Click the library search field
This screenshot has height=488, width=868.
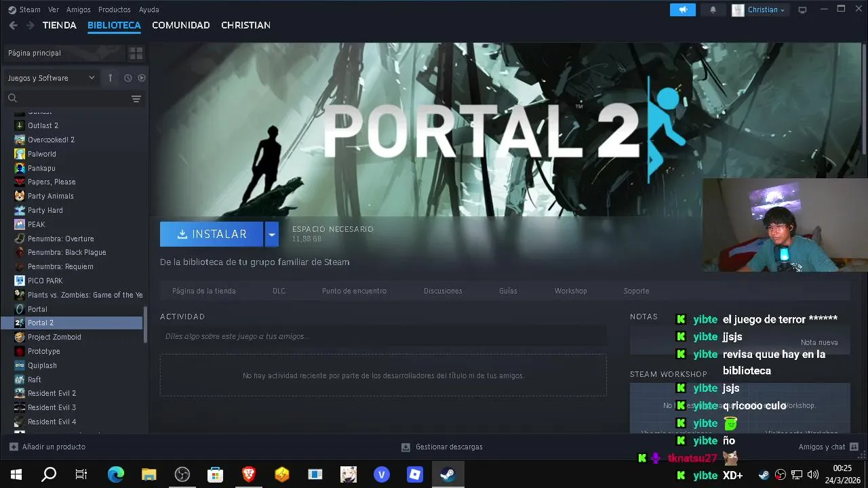coord(73,99)
